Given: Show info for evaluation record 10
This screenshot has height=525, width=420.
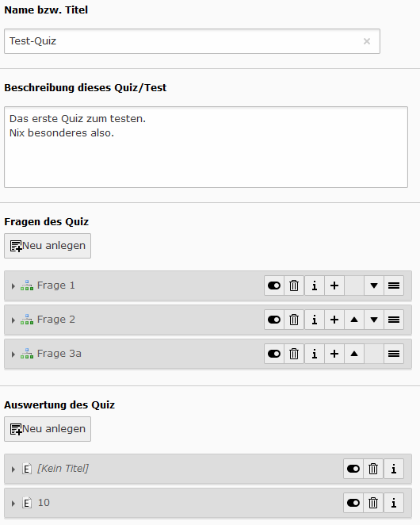Looking at the screenshot, I should click(394, 503).
